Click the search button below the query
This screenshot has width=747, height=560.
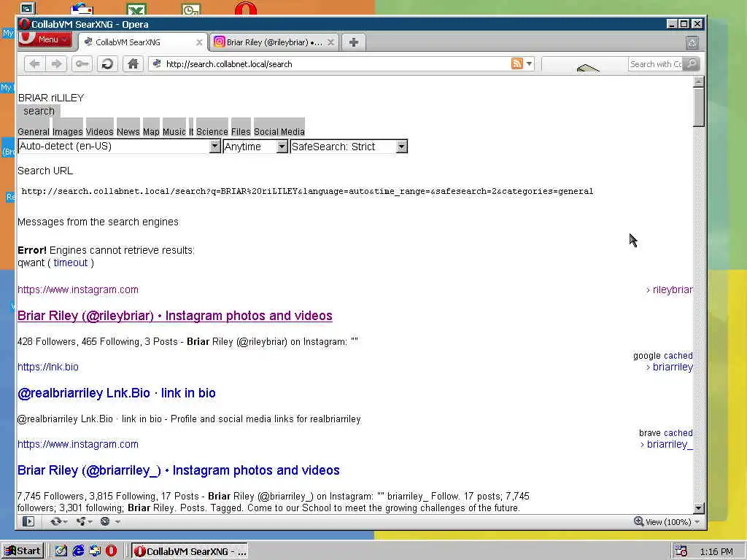point(39,111)
